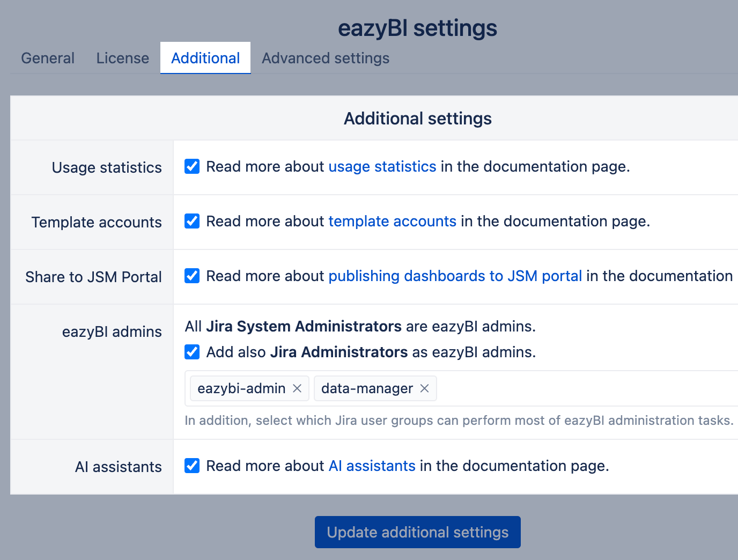Switch to the General tab
Viewport: 738px width, 560px height.
pyautogui.click(x=48, y=58)
